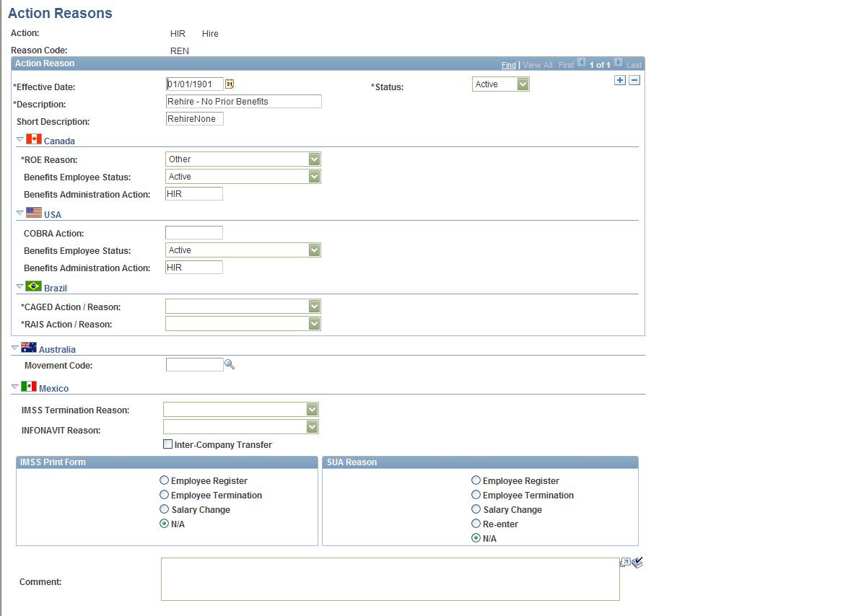Select Employee Termination under IMSS Print Form
The height and width of the screenshot is (616, 843).
tap(165, 495)
